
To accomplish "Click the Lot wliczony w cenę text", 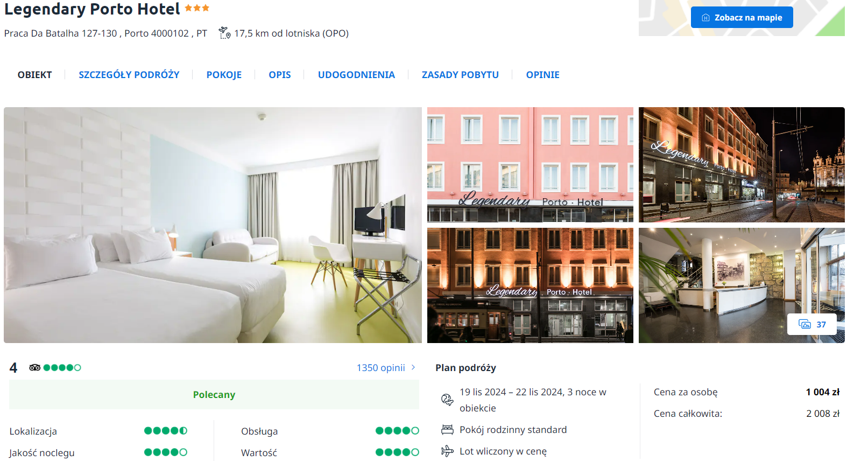I will pos(503,451).
